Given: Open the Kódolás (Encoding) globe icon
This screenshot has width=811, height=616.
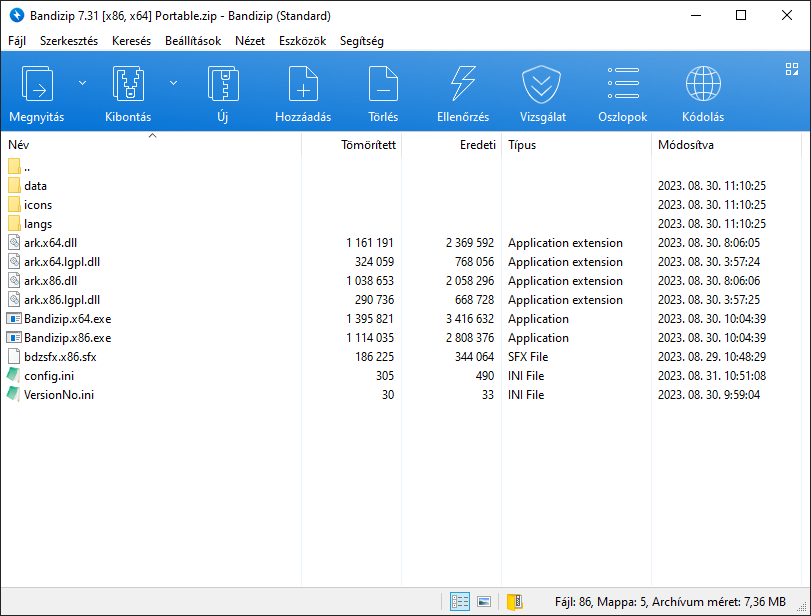Looking at the screenshot, I should click(703, 85).
